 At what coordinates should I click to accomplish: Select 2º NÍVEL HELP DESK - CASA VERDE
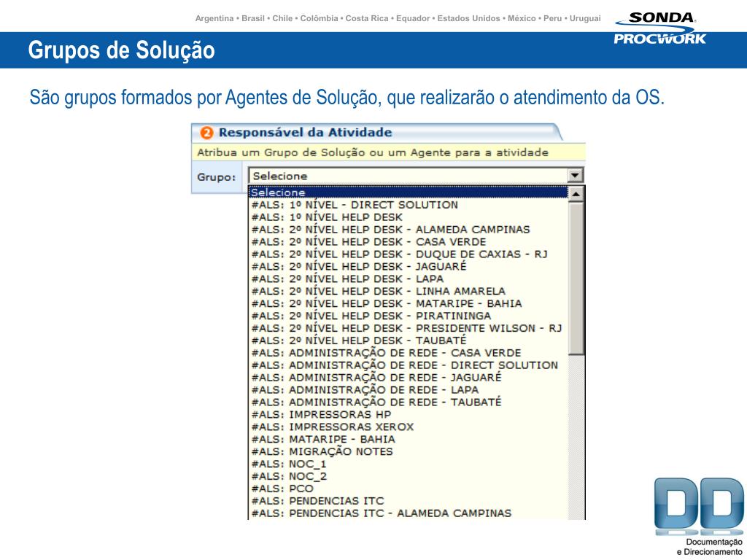(409, 242)
